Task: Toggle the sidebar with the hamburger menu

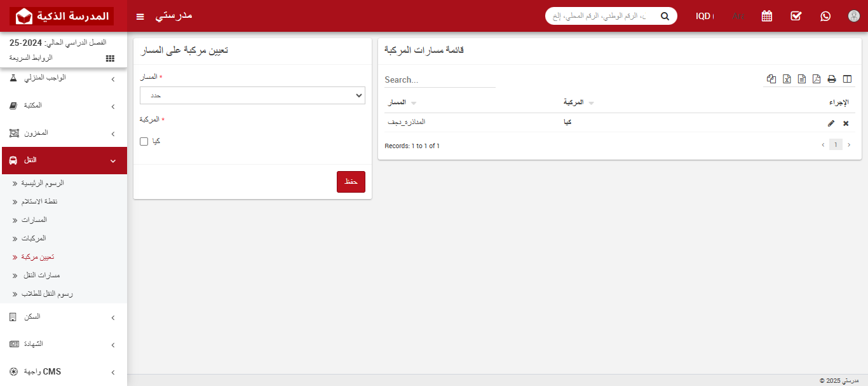Action: tap(140, 16)
